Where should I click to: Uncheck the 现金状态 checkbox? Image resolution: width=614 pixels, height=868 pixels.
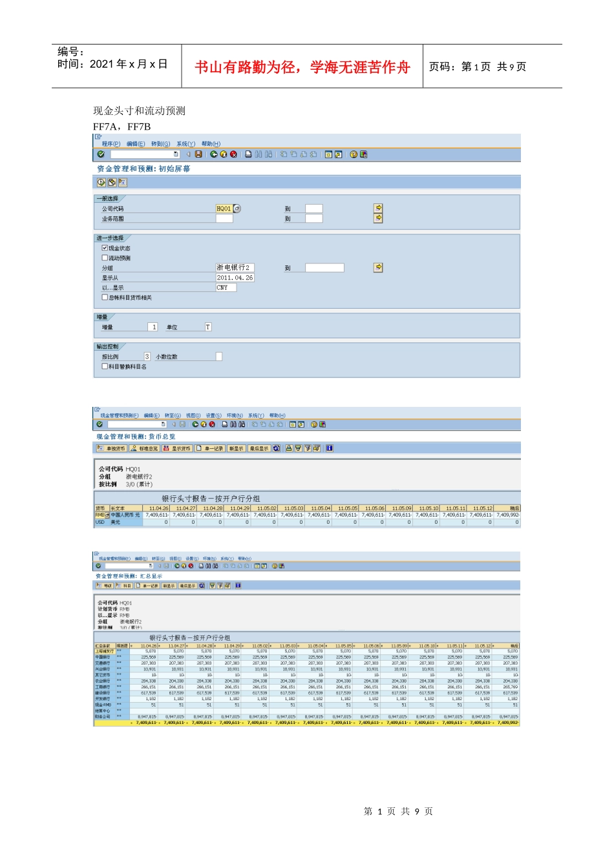pos(105,248)
